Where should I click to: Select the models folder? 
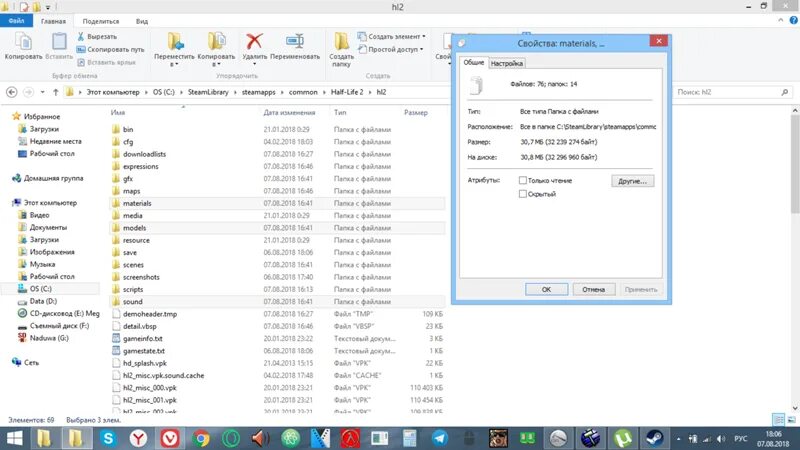[277, 228]
